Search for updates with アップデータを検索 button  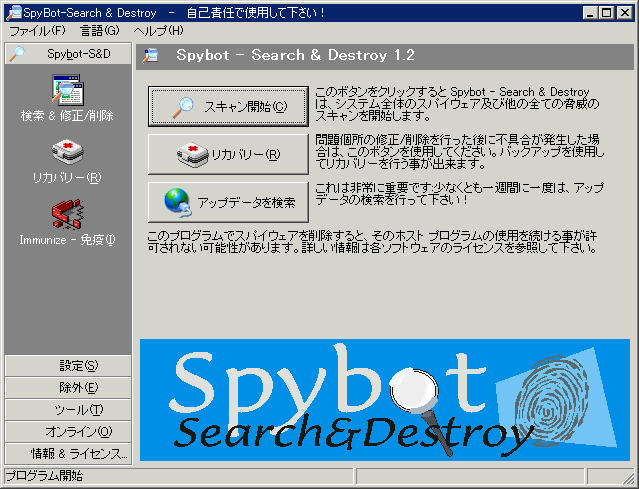[228, 203]
